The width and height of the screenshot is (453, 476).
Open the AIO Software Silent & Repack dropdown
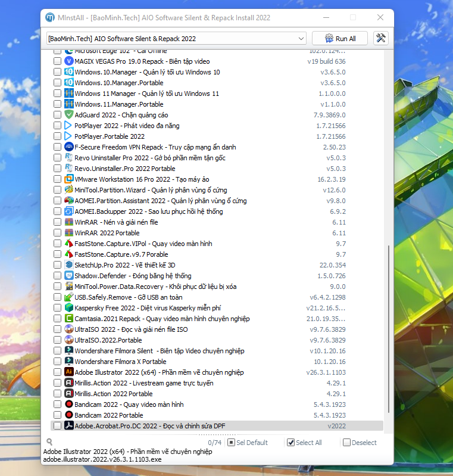pyautogui.click(x=176, y=39)
